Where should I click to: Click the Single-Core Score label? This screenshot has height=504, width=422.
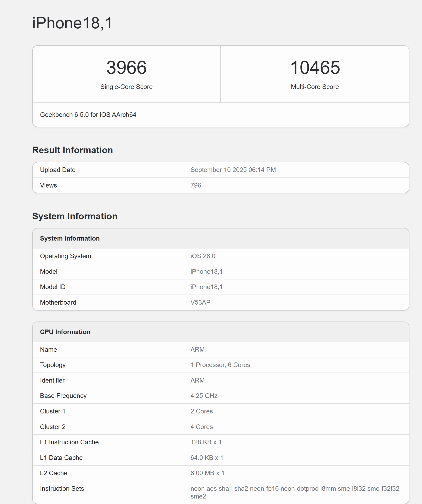click(126, 87)
